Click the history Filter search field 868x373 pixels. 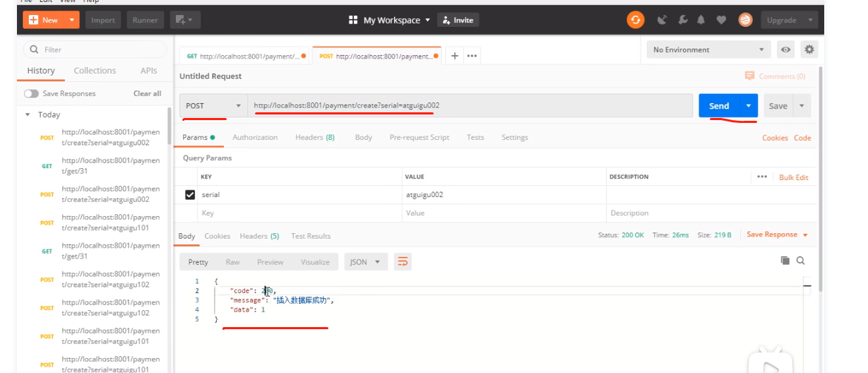click(x=95, y=49)
